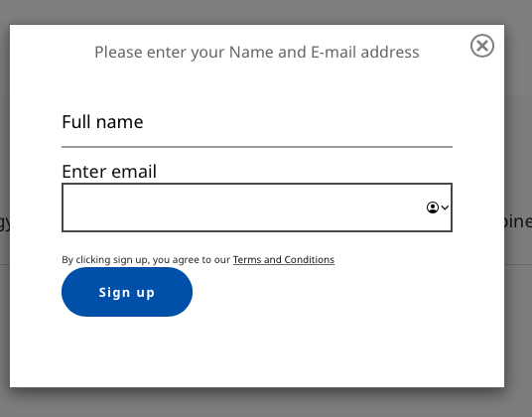Expand the autofill chevron beside the person icon

tap(445, 208)
